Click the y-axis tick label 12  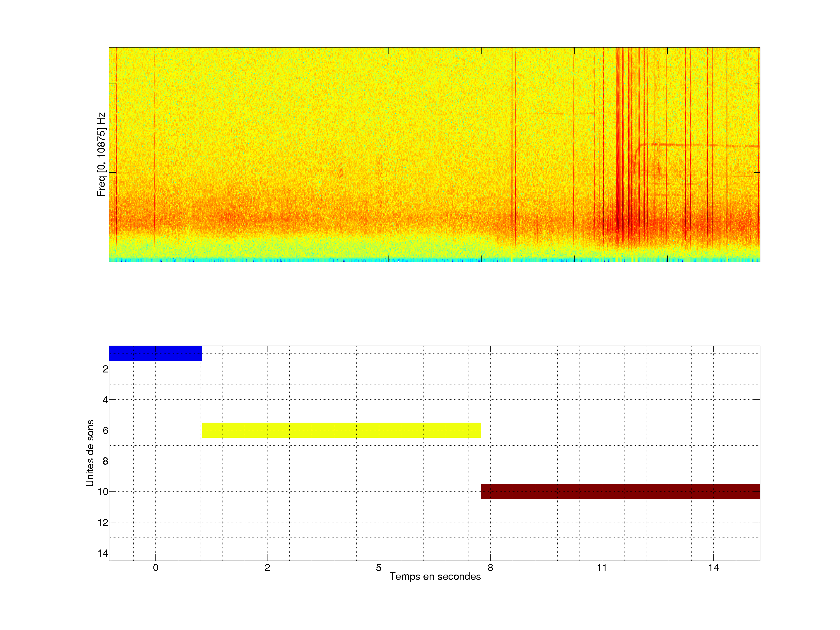[103, 523]
